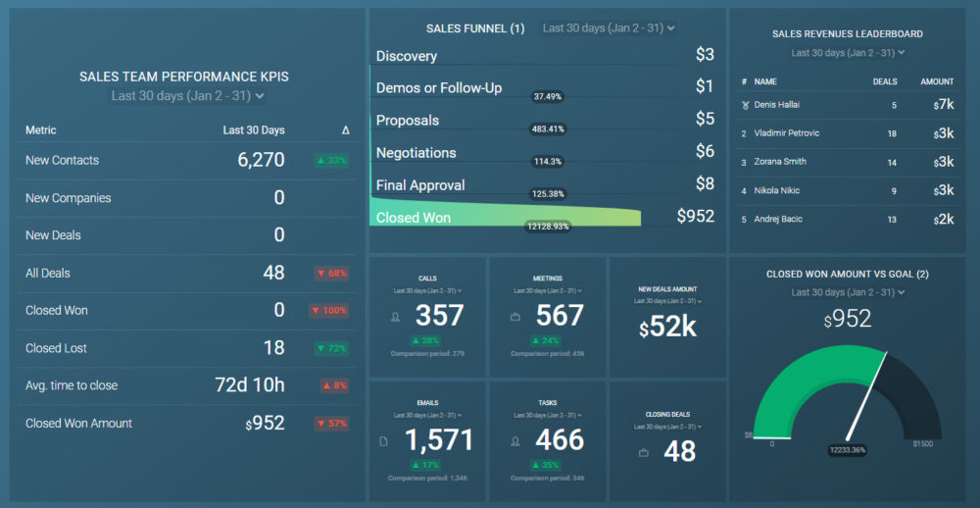Viewport: 980px width, 508px height.
Task: Click the red 100% badge for Closed Won
Action: coord(329,311)
